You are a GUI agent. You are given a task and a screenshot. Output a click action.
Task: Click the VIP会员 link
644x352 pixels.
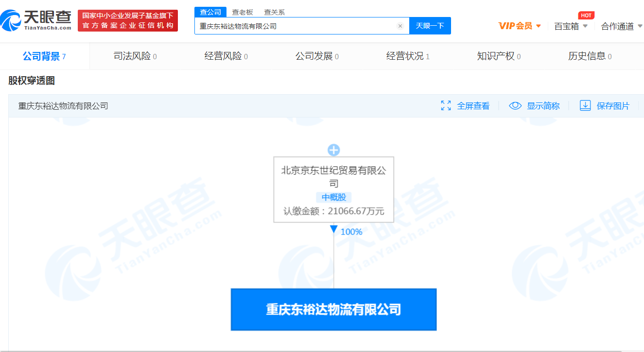(x=515, y=26)
